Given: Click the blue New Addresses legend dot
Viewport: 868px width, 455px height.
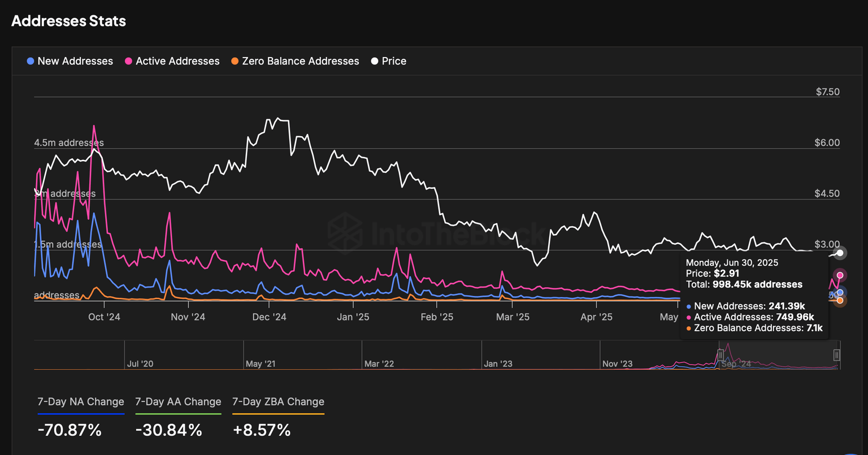Looking at the screenshot, I should (31, 61).
